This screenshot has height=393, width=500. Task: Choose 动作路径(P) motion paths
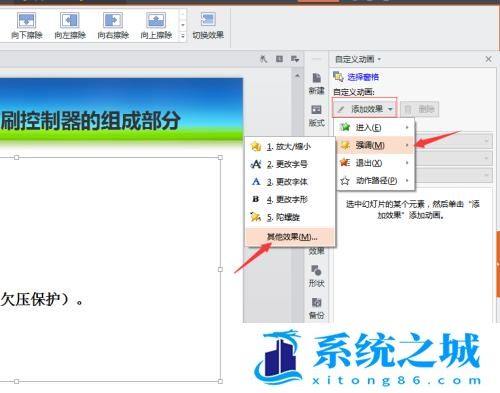(x=375, y=180)
